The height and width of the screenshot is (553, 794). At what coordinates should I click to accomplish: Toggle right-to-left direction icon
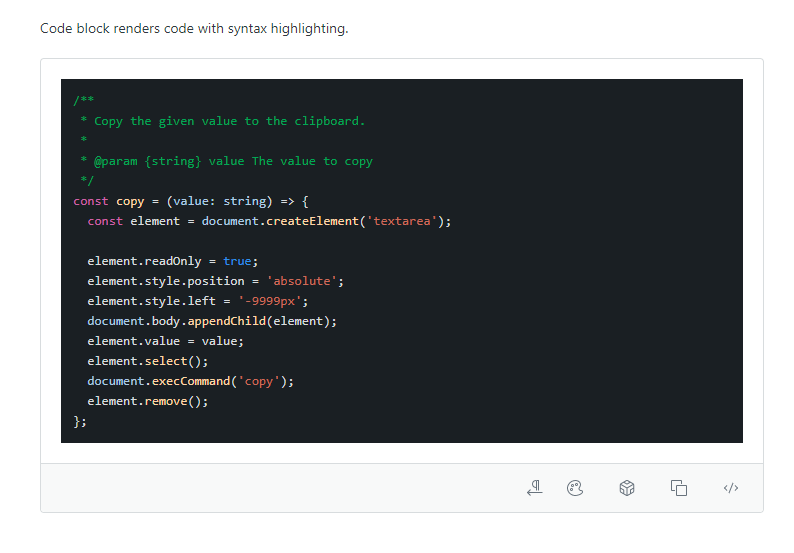coord(534,488)
